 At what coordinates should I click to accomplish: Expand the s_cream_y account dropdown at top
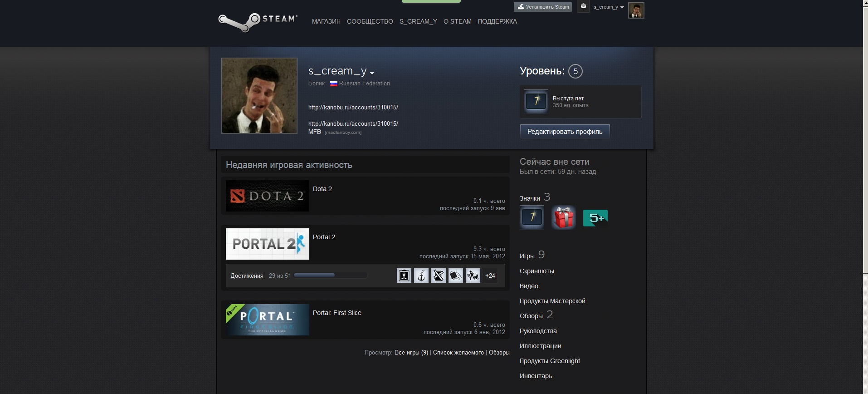coord(609,7)
